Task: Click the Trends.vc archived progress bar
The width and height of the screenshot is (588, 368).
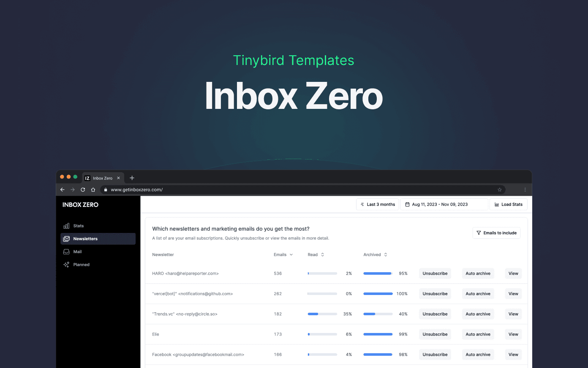Action: click(378, 314)
